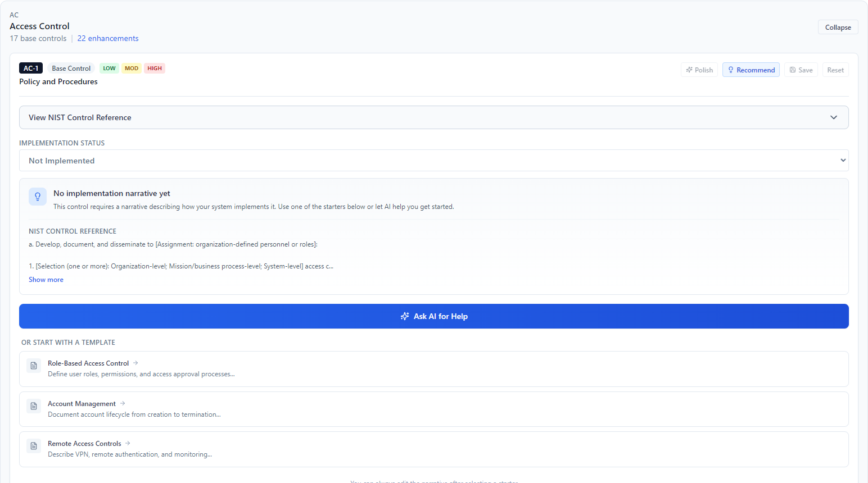
Task: Select the Remote Access Controls template
Action: [434, 449]
